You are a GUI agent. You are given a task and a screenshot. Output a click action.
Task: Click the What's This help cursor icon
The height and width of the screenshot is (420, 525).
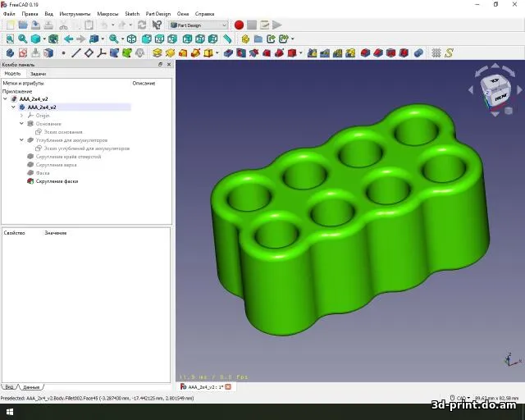(x=157, y=25)
